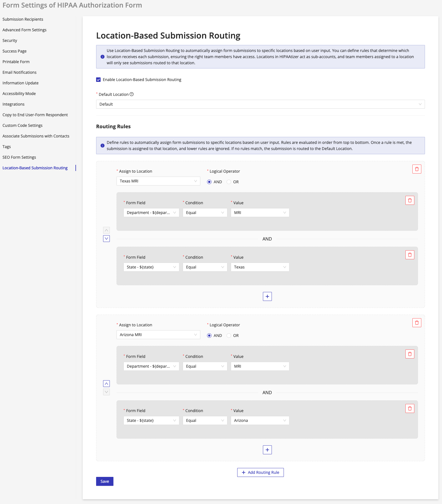The width and height of the screenshot is (442, 504).
Task: Uncheck Enable Location-Based Submission Routing
Action: point(98,80)
